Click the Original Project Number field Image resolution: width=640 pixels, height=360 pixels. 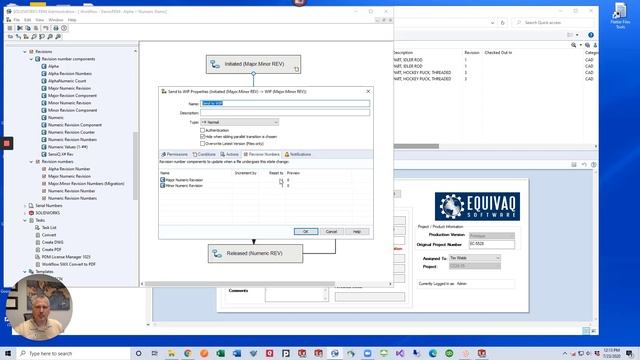point(491,244)
